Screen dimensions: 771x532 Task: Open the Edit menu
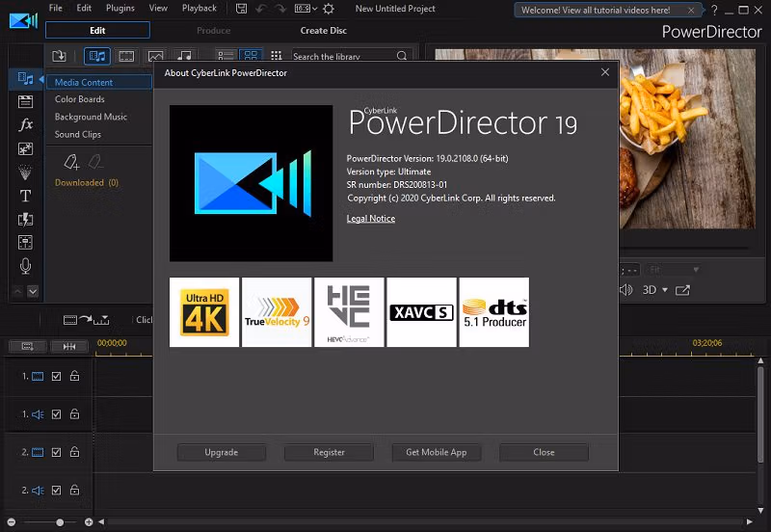coord(84,9)
